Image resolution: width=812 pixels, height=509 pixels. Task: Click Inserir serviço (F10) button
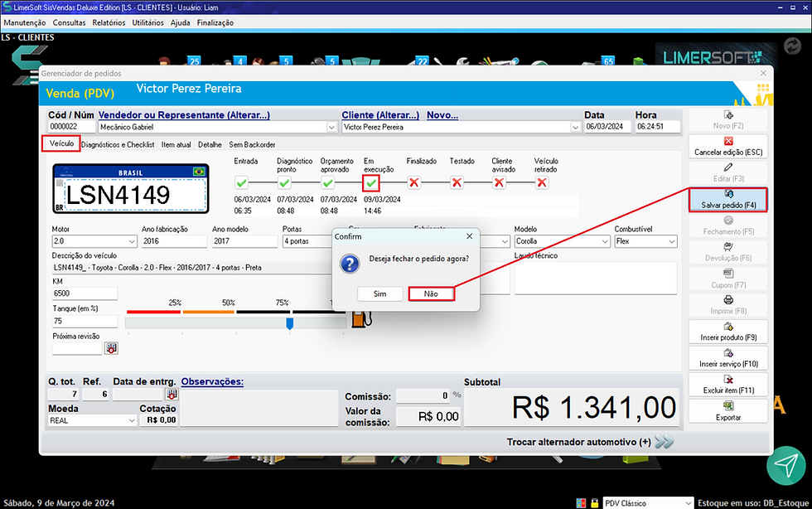727,358
